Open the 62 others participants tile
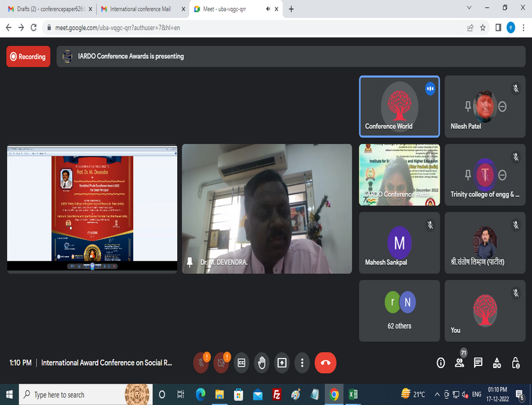Screen dimensions: 532x405 [x=399, y=311]
